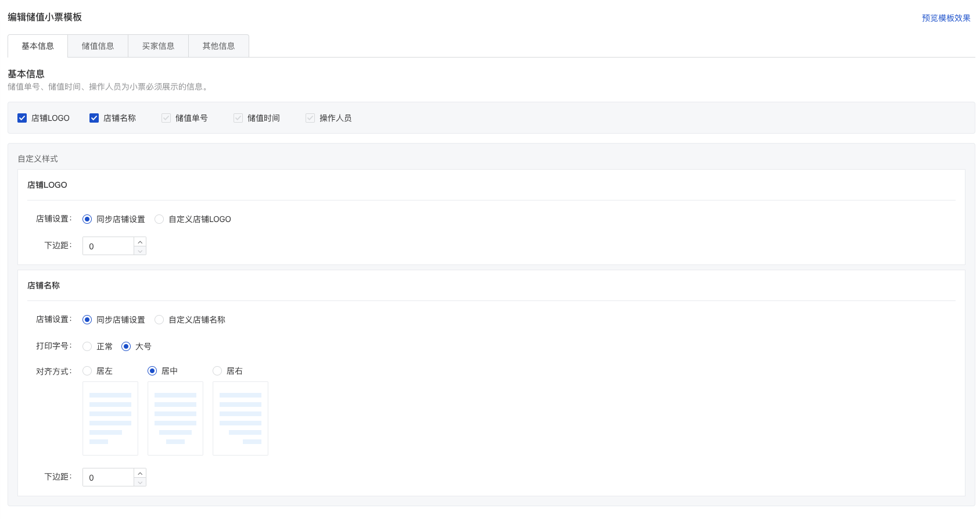Open the 买家信息 tab
This screenshot has height=519, width=980.
tap(158, 46)
